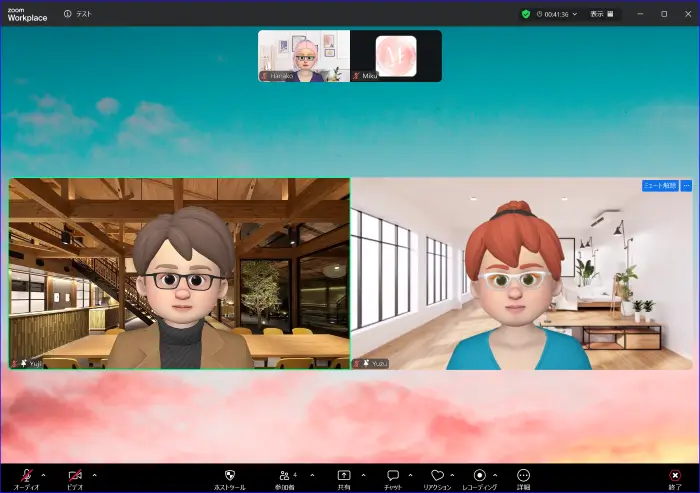This screenshot has width=700, height=493.
Task: Open the 表示 view layout menu
Action: pyautogui.click(x=601, y=14)
